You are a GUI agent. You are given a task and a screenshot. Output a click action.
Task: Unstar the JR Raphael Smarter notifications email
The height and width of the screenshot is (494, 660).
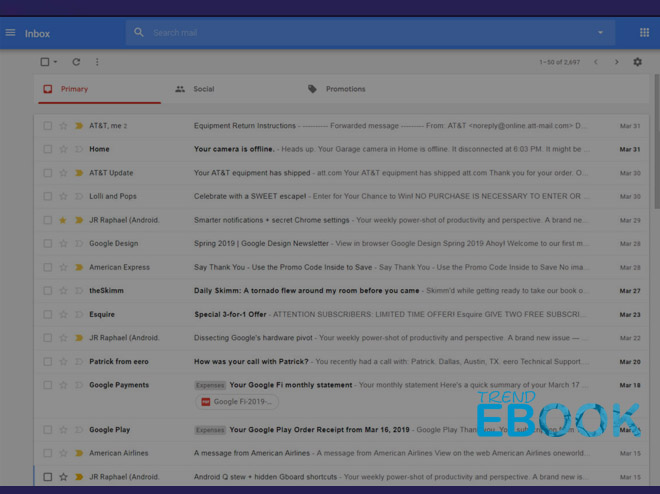(x=63, y=220)
